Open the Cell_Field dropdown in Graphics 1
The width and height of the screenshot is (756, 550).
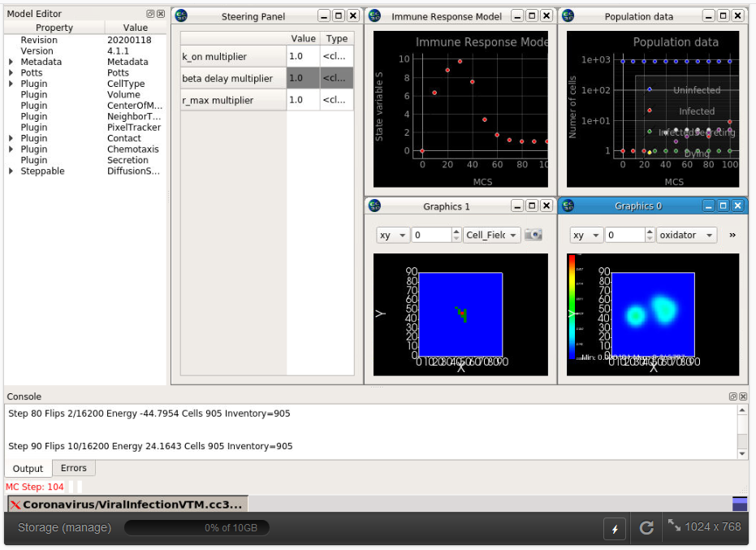point(492,235)
